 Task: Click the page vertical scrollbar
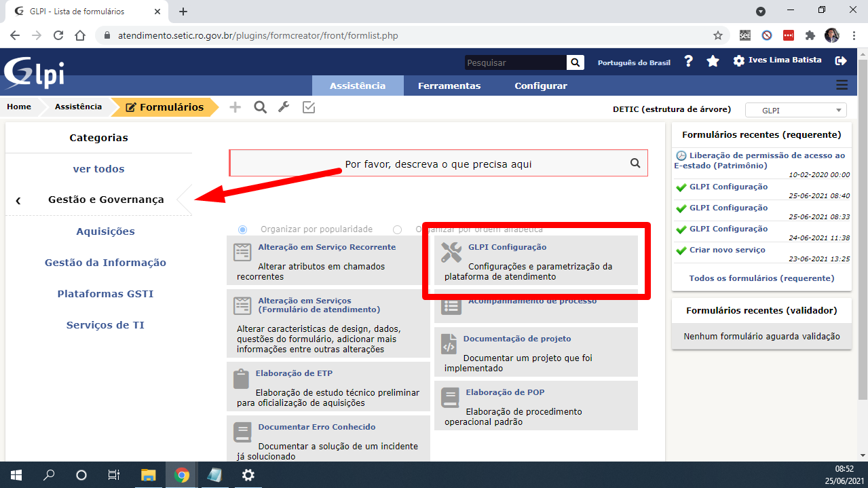pyautogui.click(x=863, y=231)
